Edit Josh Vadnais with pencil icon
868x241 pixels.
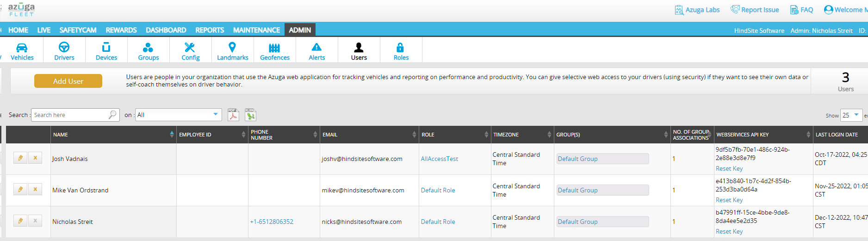tap(20, 158)
